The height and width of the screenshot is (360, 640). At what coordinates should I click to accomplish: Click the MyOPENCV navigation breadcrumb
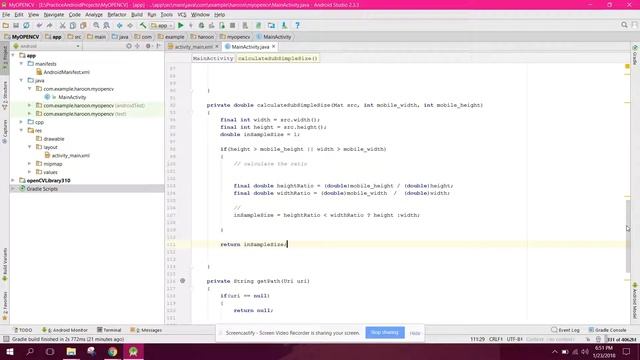coord(22,37)
